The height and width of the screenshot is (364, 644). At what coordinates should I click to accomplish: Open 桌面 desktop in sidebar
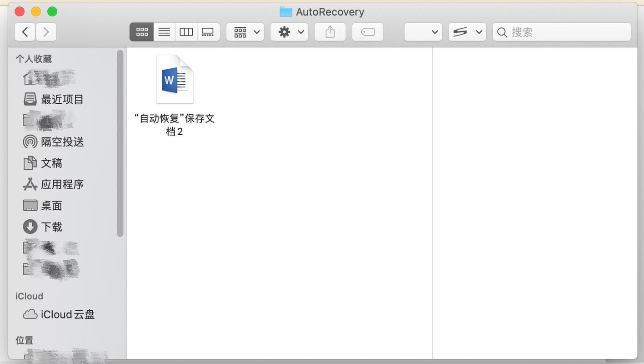(x=42, y=206)
